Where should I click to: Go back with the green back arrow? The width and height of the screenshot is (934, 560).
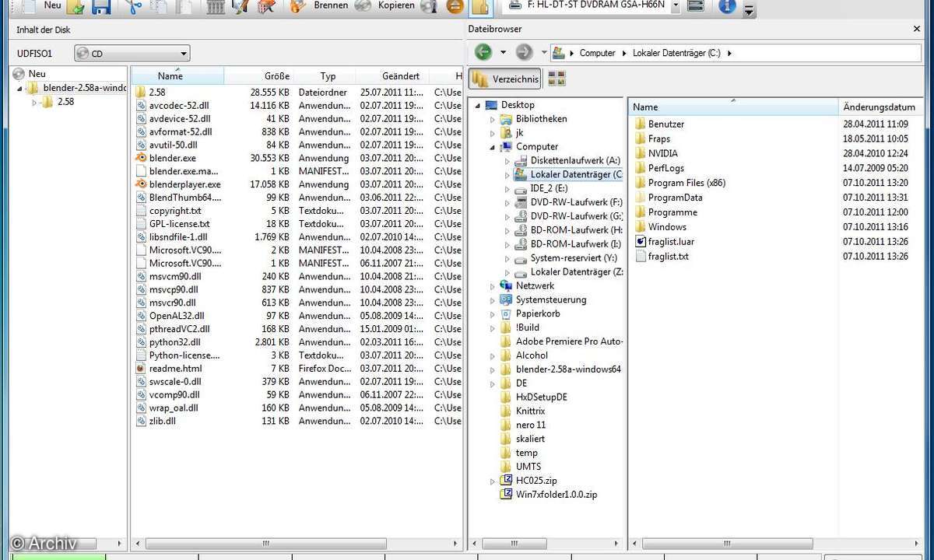coord(483,52)
